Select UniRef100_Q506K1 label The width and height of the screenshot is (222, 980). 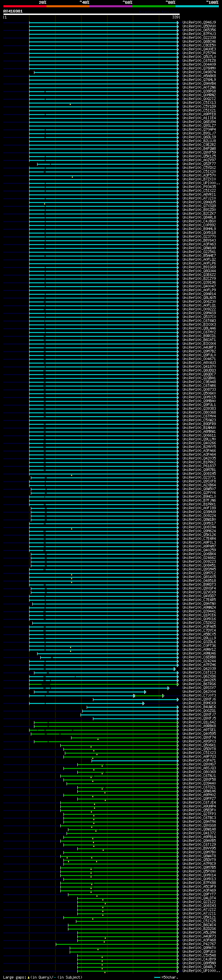(x=199, y=745)
